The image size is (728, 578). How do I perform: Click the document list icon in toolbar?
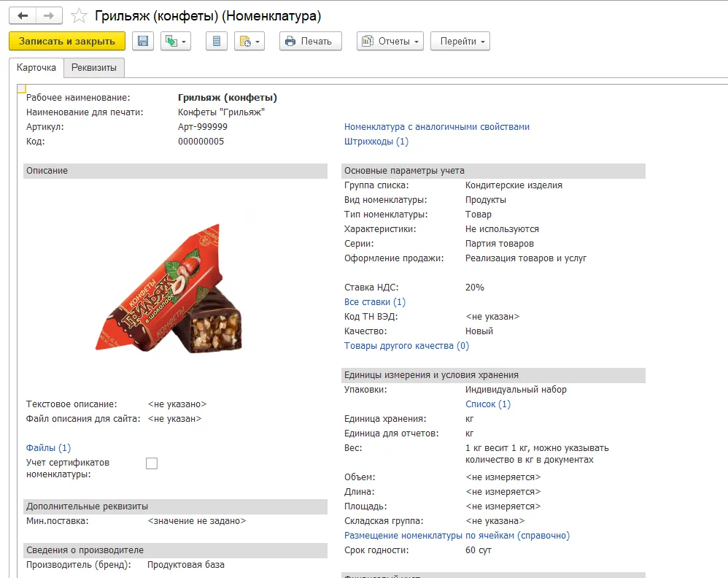click(x=217, y=41)
